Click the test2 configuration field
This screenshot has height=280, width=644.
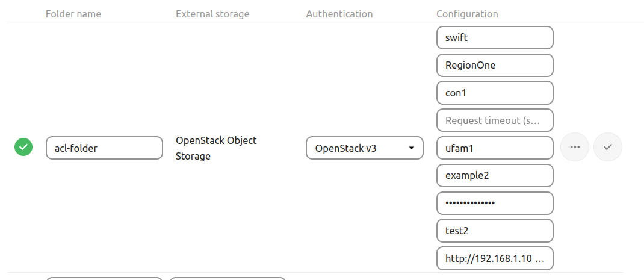pyautogui.click(x=495, y=231)
